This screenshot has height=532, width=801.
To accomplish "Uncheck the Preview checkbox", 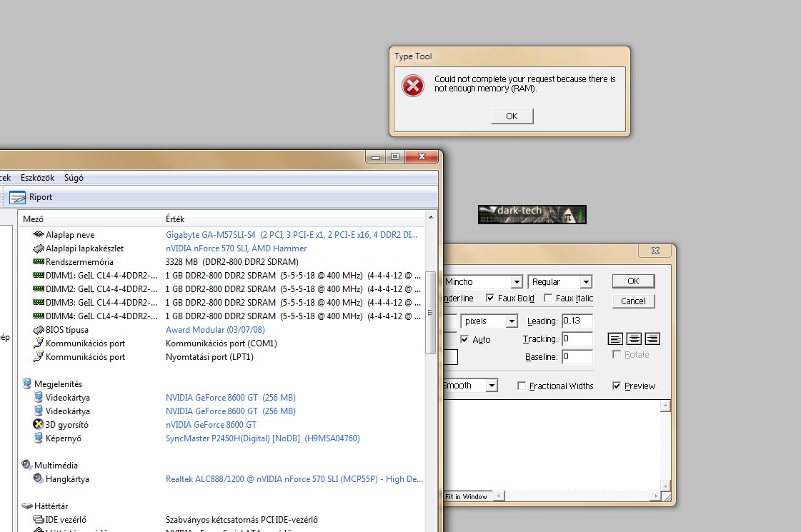I will pos(617,386).
